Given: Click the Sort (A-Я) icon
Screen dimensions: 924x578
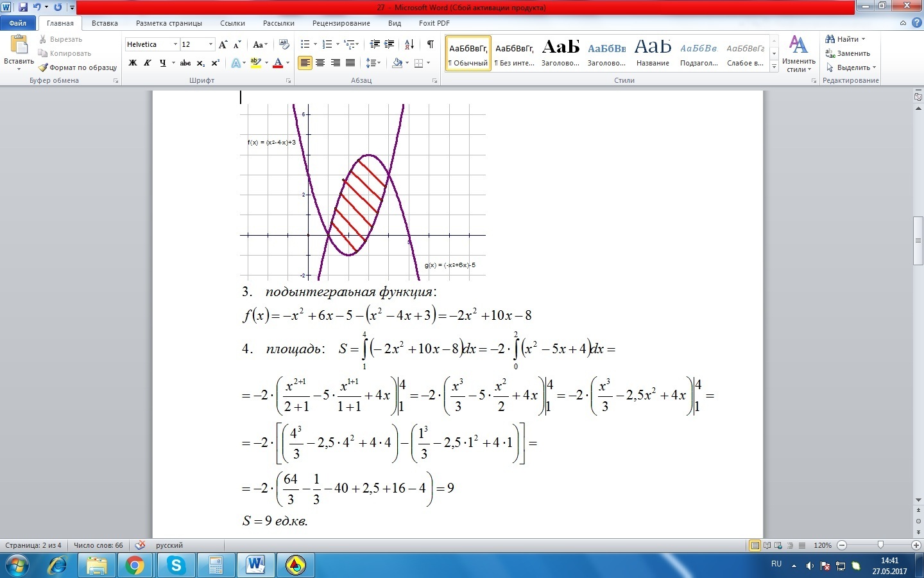Looking at the screenshot, I should pos(409,44).
